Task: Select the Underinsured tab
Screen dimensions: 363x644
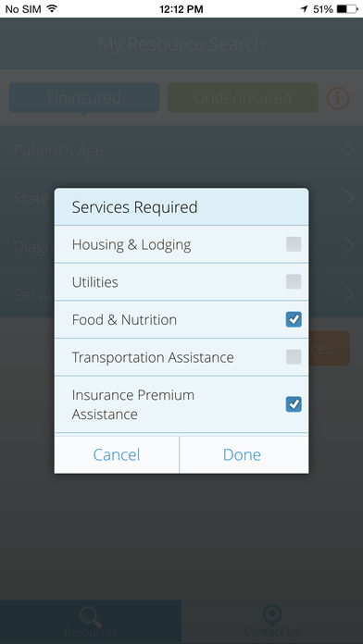Action: (243, 98)
